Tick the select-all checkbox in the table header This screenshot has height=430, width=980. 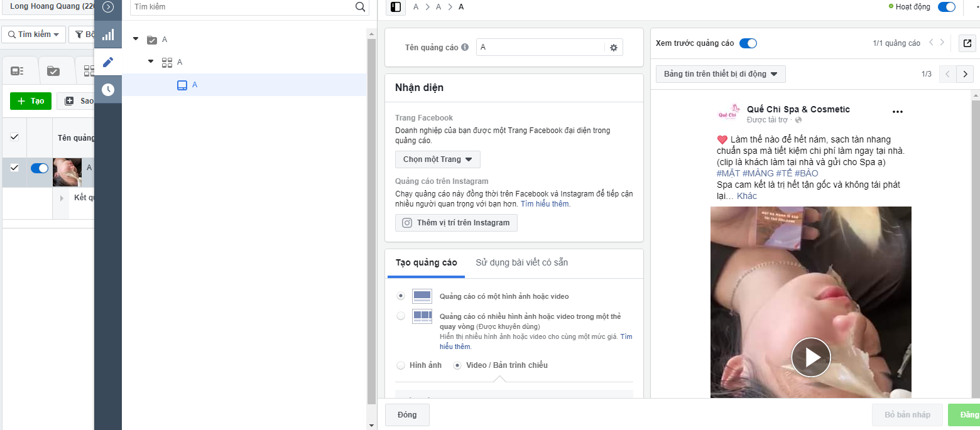(14, 137)
